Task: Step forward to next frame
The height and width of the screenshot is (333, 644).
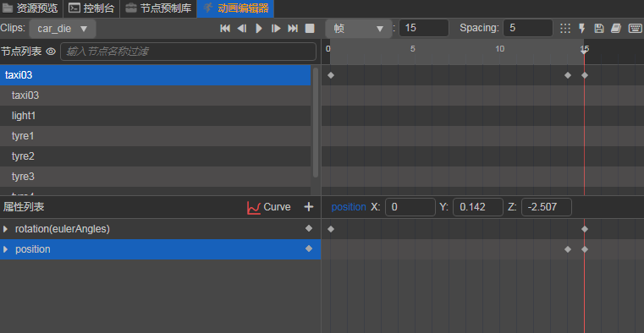Action: coord(276,28)
